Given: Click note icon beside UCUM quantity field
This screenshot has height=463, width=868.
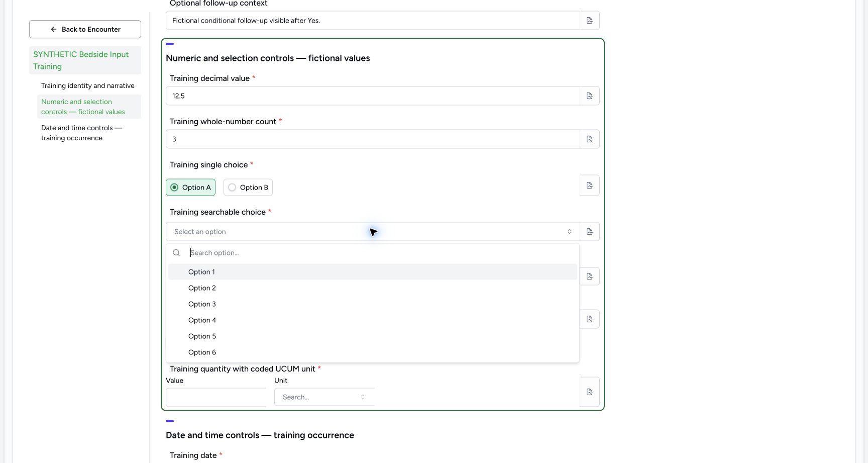Looking at the screenshot, I should point(590,392).
